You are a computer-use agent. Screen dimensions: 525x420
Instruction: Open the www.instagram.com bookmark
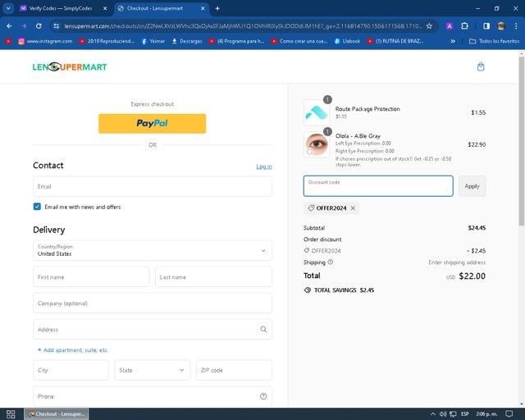pyautogui.click(x=46, y=41)
